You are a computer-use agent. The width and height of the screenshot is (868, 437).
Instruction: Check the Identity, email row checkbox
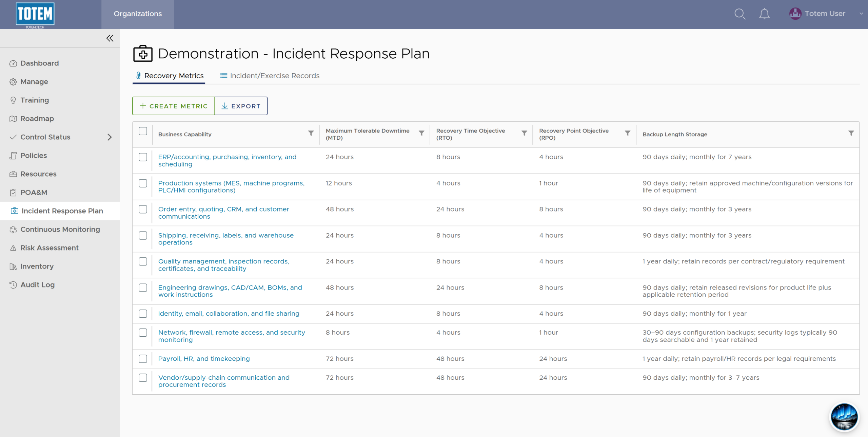click(143, 314)
